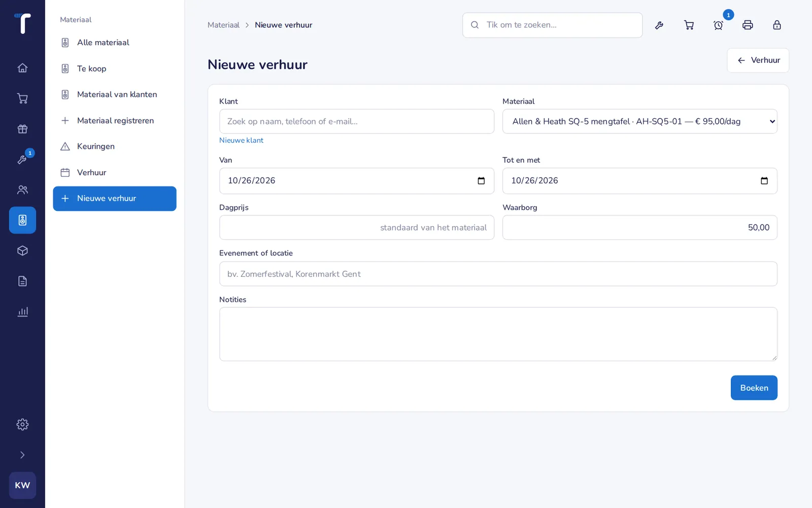This screenshot has width=812, height=508.
Task: Open the KW user avatar
Action: (22, 485)
